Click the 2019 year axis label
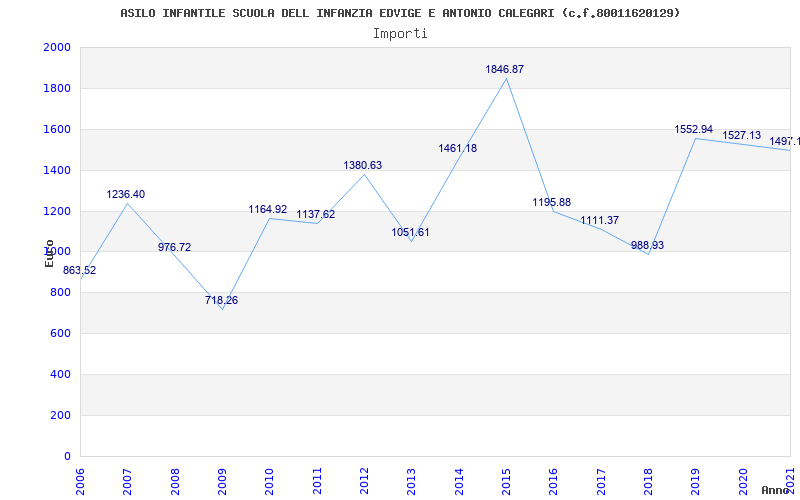 click(695, 482)
